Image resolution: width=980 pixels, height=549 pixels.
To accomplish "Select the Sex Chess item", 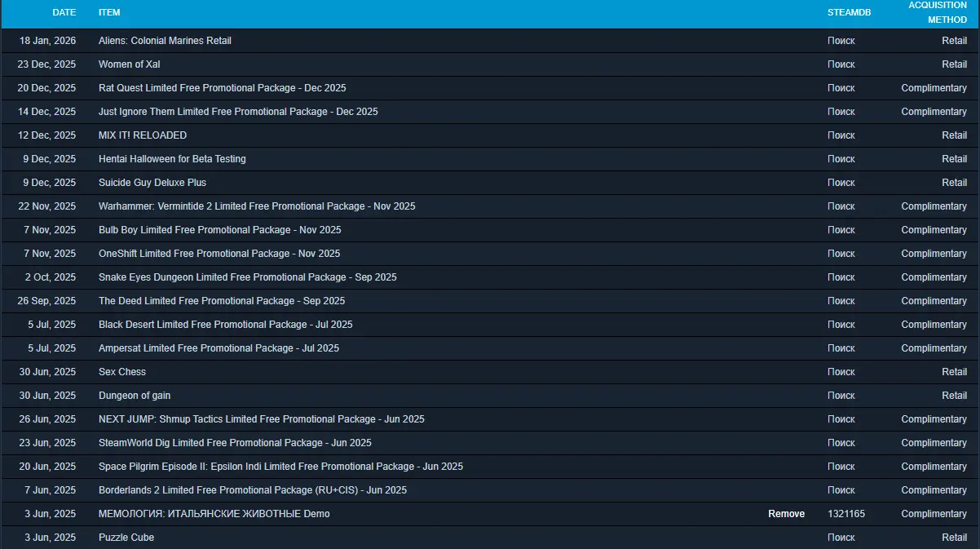I will click(122, 372).
